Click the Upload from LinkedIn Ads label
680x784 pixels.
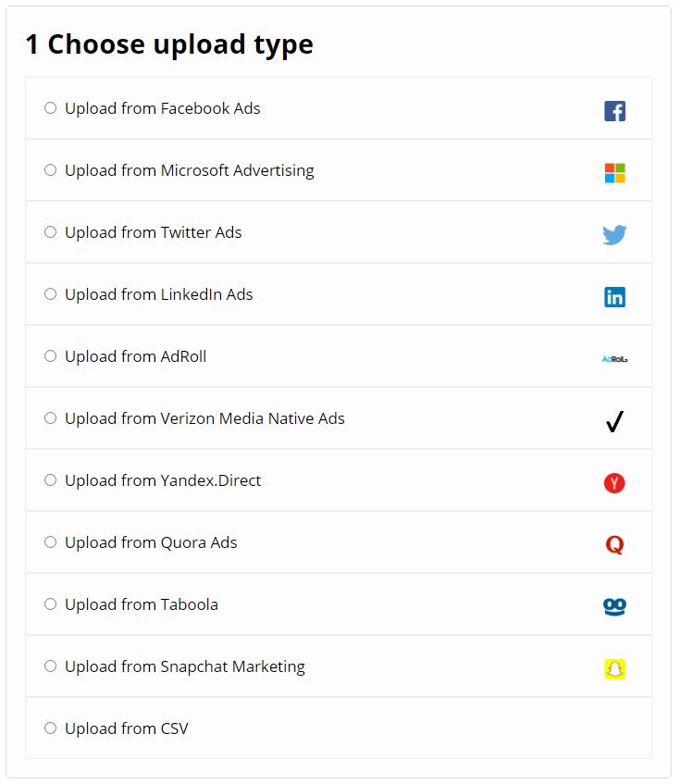(159, 294)
